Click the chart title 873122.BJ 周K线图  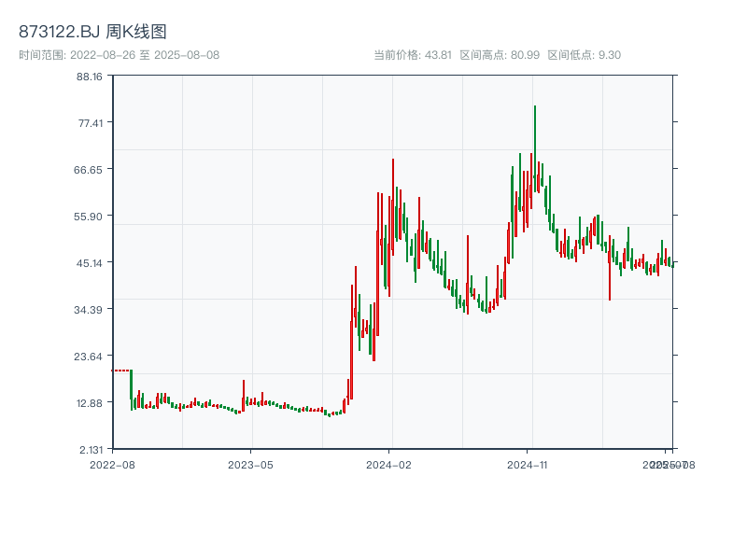click(x=92, y=32)
